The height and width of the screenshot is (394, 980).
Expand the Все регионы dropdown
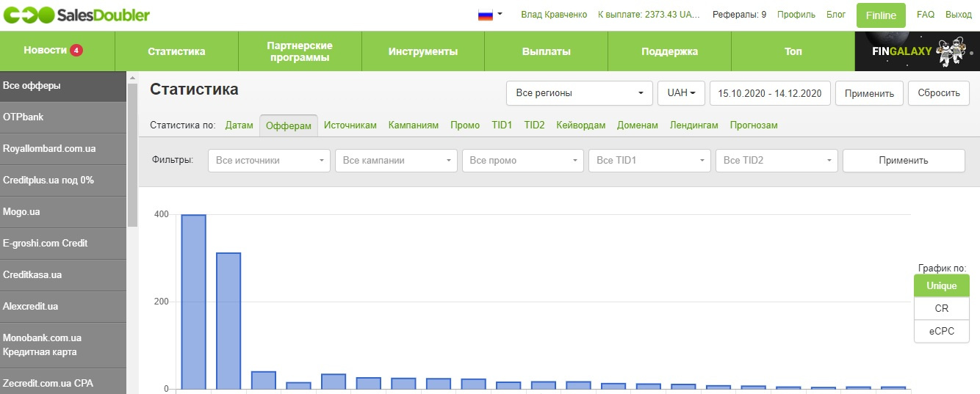pos(580,93)
